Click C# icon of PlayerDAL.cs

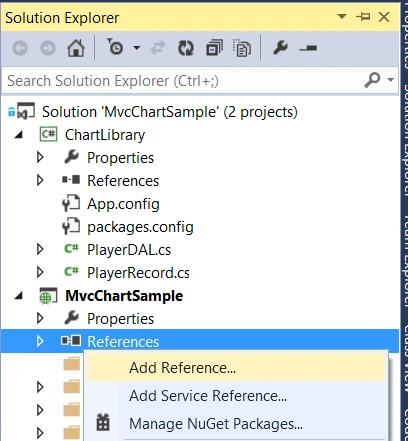71,249
